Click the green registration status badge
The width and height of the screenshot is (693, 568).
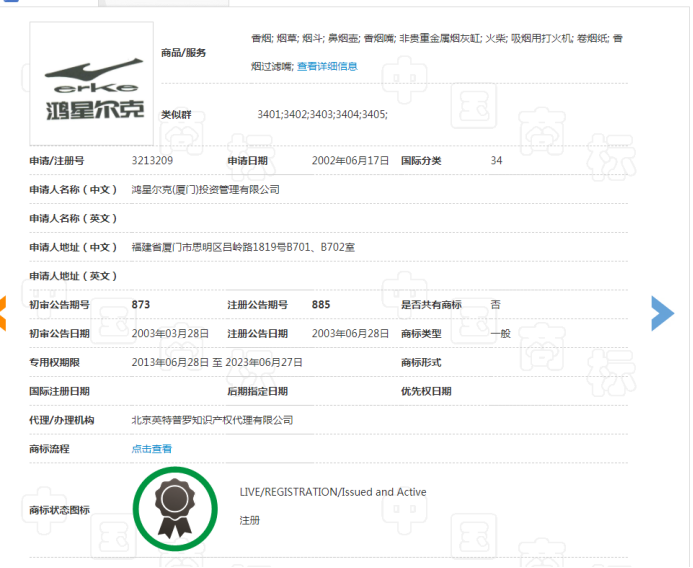pyautogui.click(x=176, y=509)
